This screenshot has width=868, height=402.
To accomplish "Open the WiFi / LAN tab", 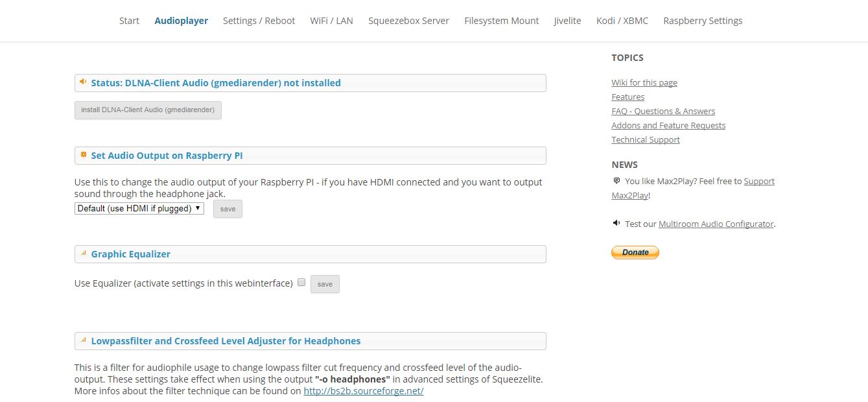I will pos(331,21).
